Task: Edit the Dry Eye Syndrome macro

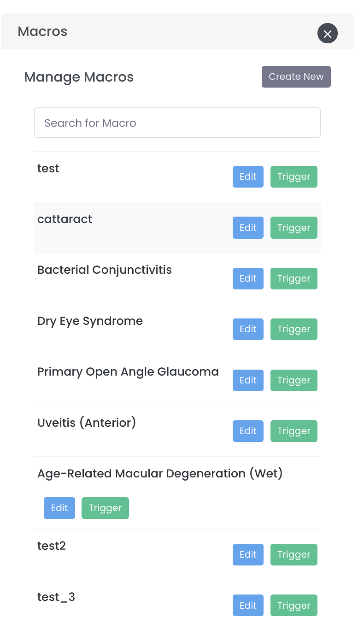Action: click(x=248, y=329)
